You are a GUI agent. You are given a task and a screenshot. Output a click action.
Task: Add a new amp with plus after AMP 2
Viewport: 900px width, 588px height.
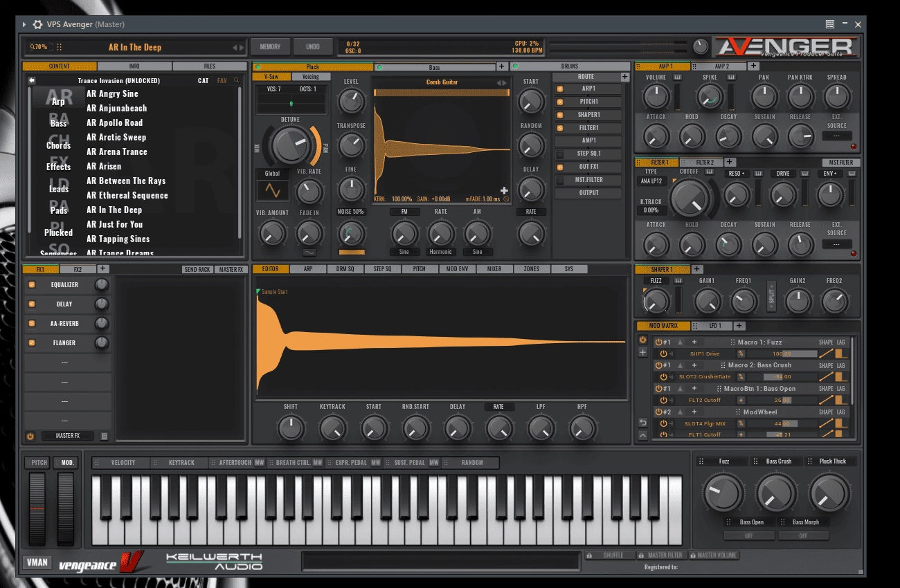coord(753,66)
